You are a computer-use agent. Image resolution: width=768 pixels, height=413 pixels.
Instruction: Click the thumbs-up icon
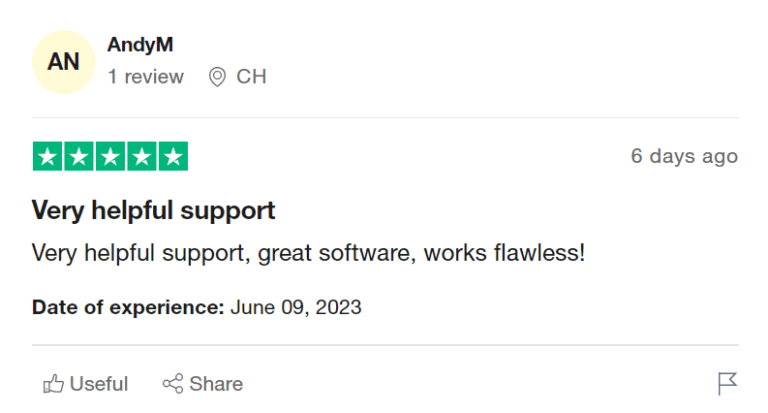[x=53, y=384]
